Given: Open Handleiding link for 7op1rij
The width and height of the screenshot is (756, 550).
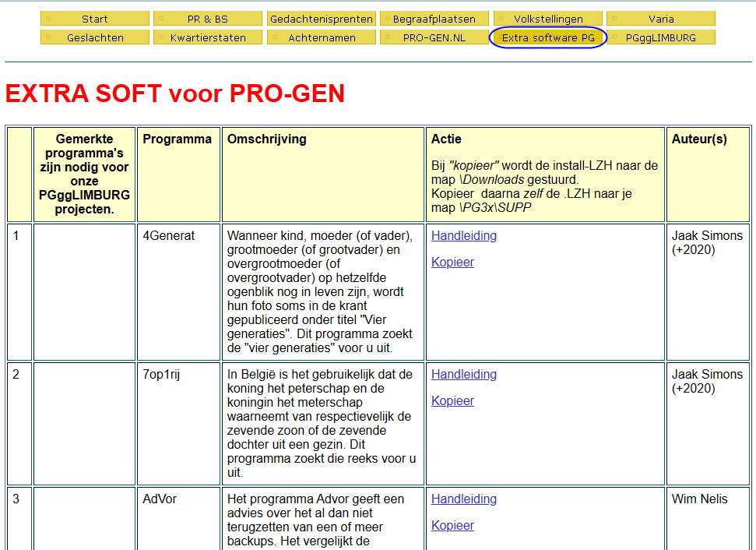Looking at the screenshot, I should [464, 375].
